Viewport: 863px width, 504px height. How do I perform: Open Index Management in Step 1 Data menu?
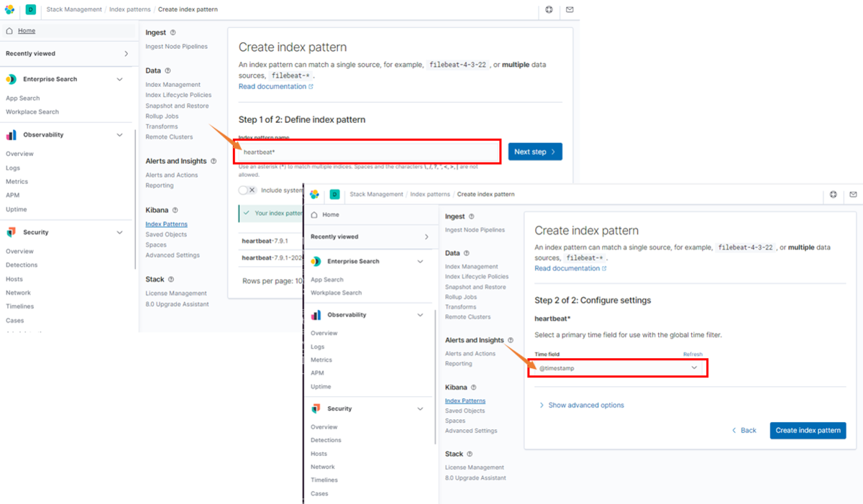pos(173,85)
